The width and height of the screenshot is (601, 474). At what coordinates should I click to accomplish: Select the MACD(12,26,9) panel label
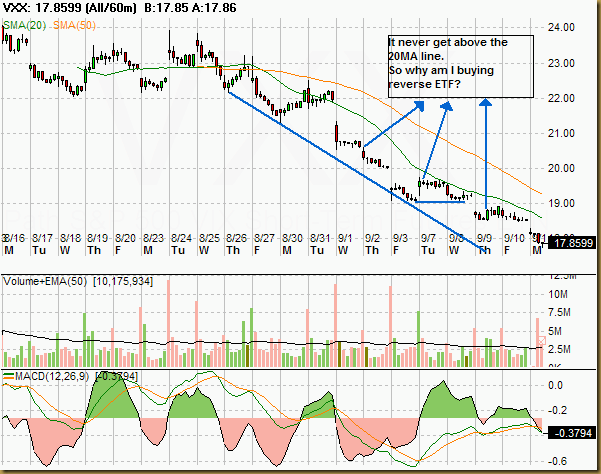(x=52, y=376)
